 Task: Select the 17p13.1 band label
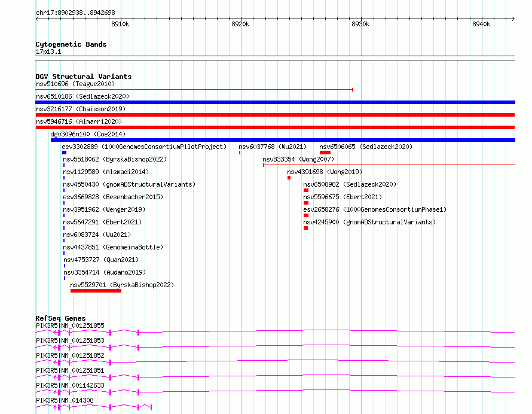[48, 51]
